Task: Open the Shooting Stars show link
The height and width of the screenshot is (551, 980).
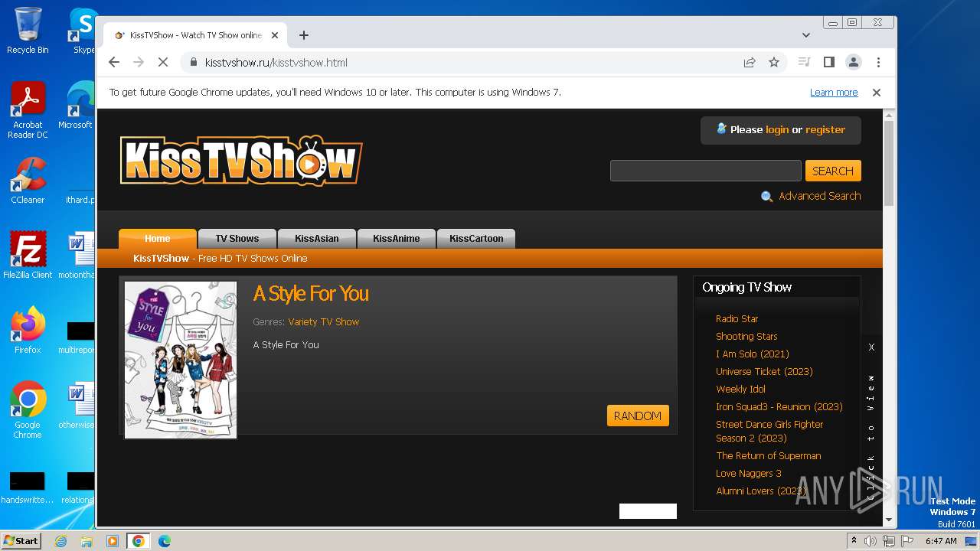Action: (x=746, y=336)
